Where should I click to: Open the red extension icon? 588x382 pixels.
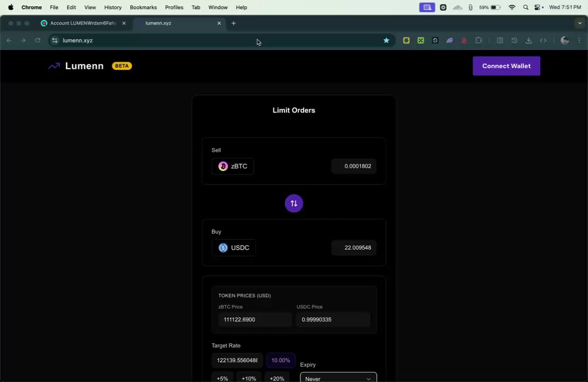464,40
